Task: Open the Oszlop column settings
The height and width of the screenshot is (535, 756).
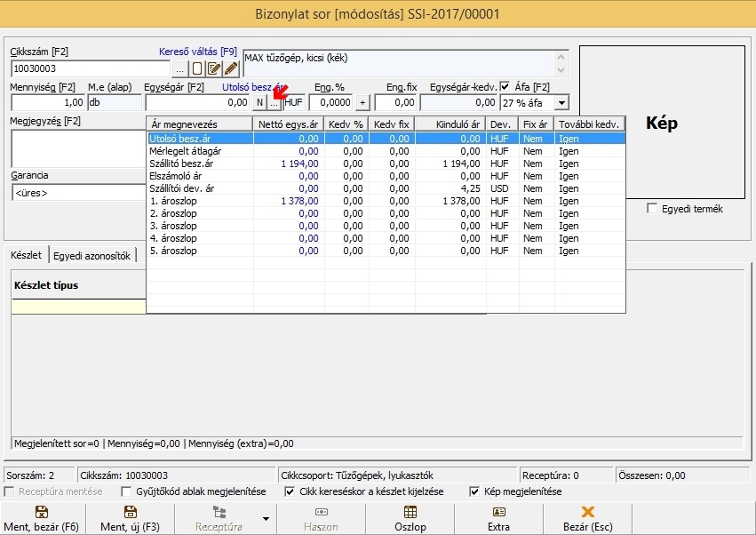Action: click(410, 518)
